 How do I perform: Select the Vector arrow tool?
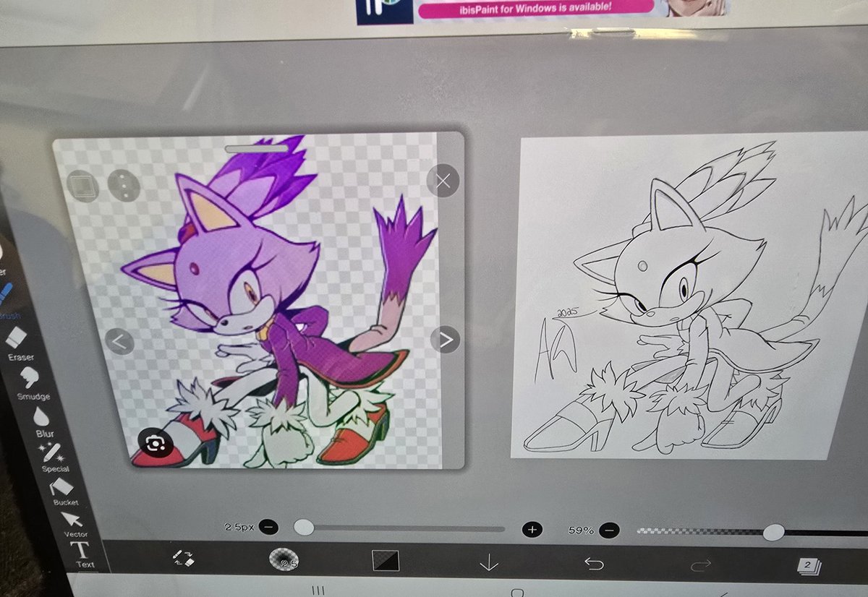click(72, 523)
